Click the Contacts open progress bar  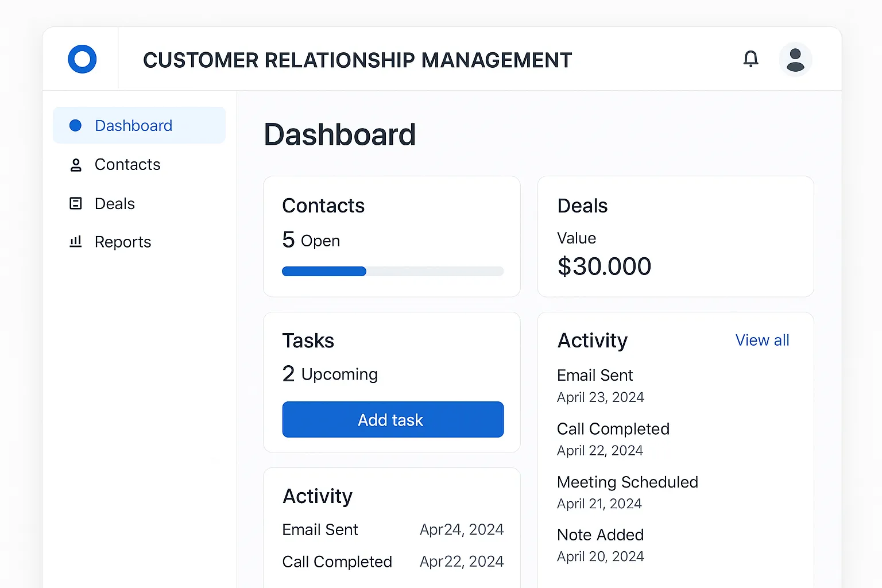point(392,271)
